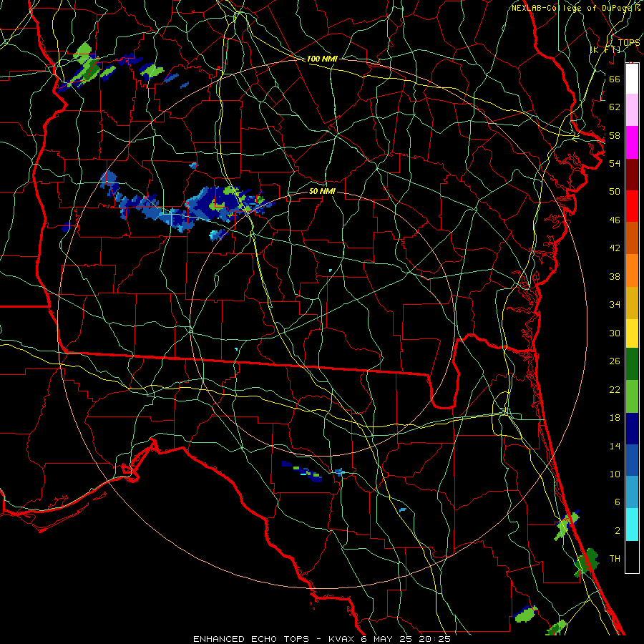Click the '50 NMI' range ring label
This screenshot has width=644, height=644.
point(322,191)
